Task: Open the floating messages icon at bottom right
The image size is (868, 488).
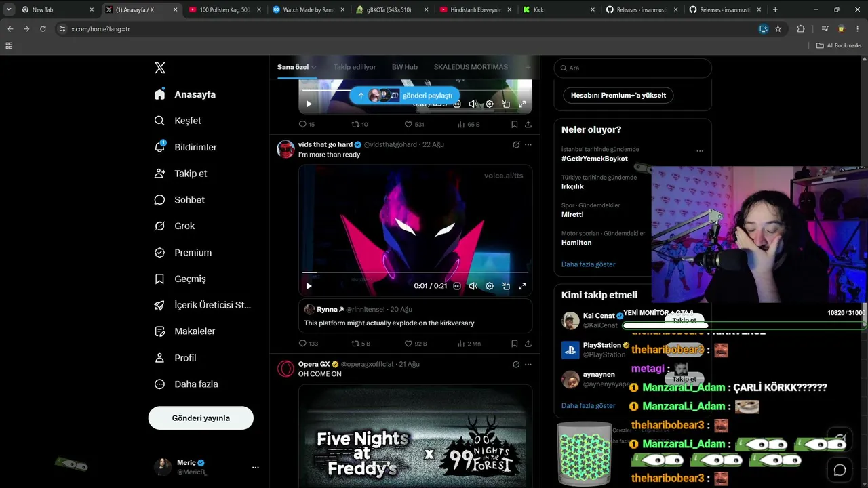Action: (x=840, y=470)
